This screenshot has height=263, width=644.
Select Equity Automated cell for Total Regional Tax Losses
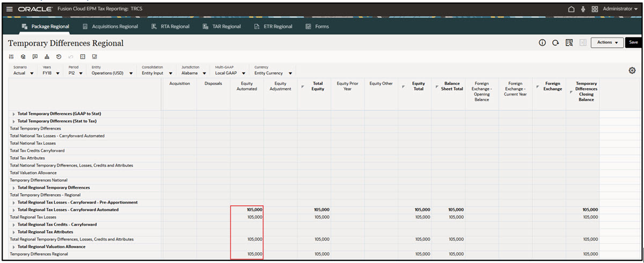[x=247, y=217]
